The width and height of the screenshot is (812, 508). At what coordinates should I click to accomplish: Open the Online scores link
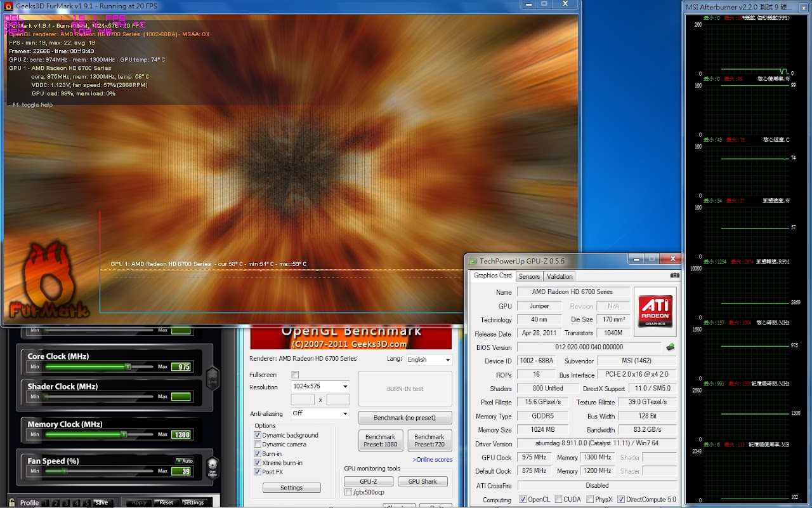(x=433, y=460)
